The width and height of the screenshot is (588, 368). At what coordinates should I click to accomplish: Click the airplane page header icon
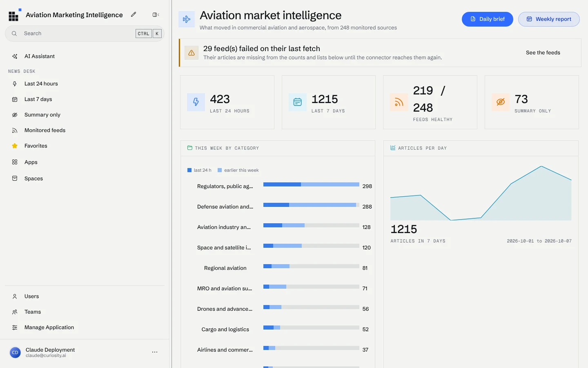[187, 19]
